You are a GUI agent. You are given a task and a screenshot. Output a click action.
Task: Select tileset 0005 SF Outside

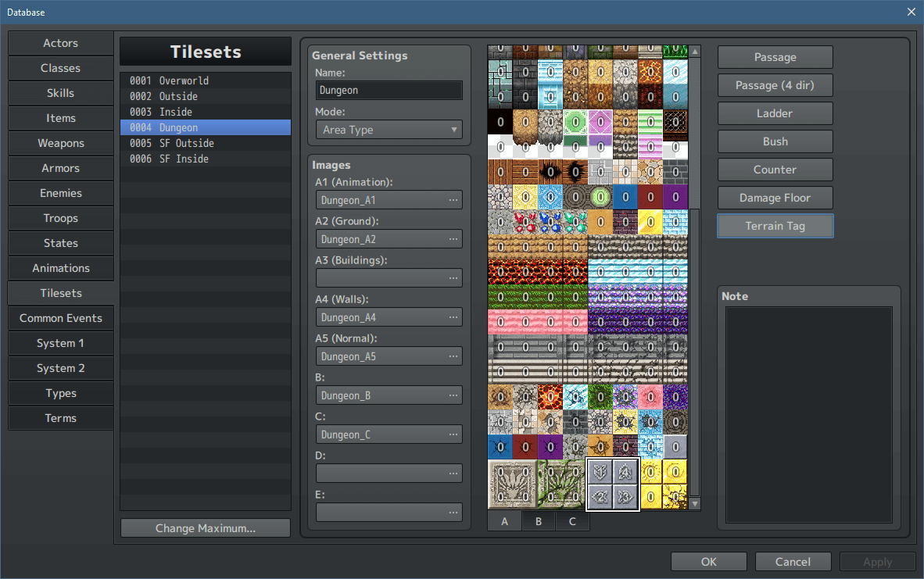click(206, 143)
